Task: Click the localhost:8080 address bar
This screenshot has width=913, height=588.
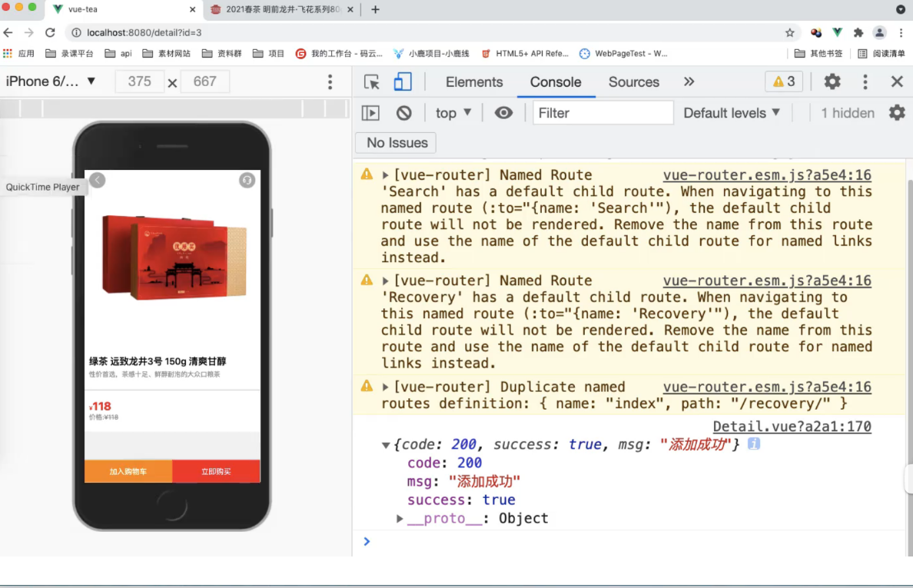Action: pos(431,32)
